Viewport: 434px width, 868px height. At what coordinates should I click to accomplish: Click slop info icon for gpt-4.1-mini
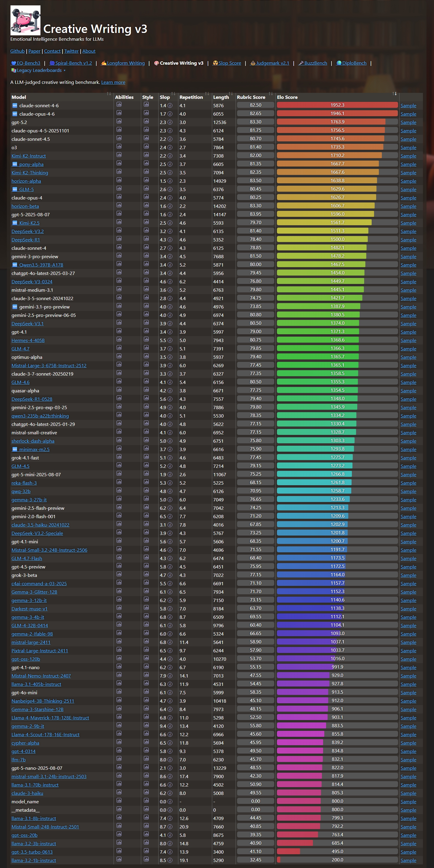[170, 542]
